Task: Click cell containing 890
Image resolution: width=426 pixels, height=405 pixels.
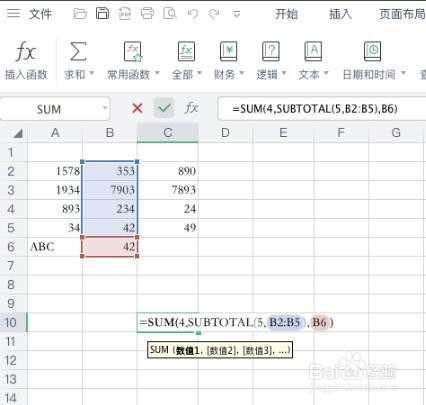Action: [x=168, y=171]
